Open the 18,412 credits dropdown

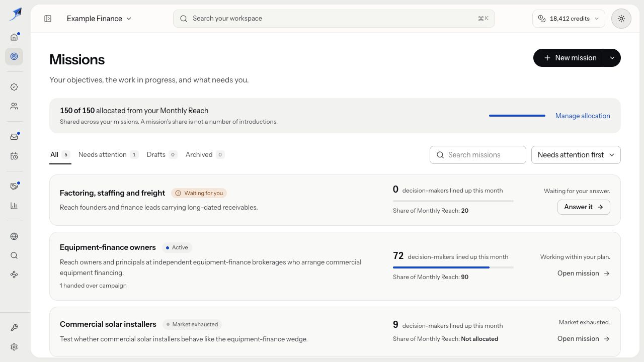coord(569,19)
